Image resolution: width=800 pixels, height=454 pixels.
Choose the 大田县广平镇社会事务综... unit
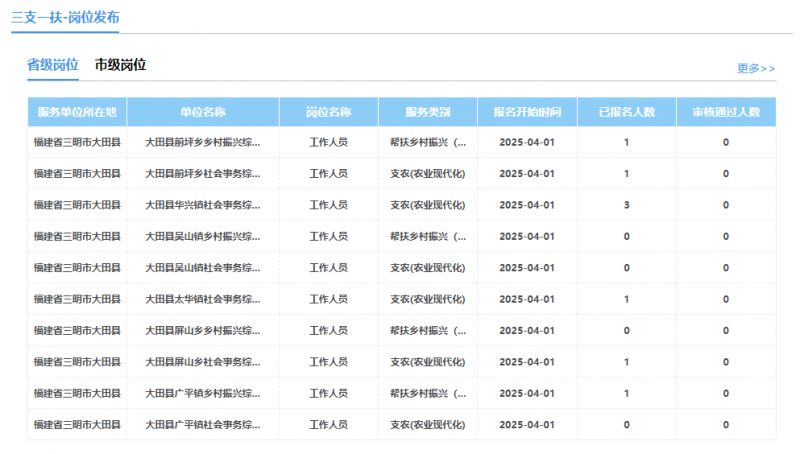click(202, 425)
